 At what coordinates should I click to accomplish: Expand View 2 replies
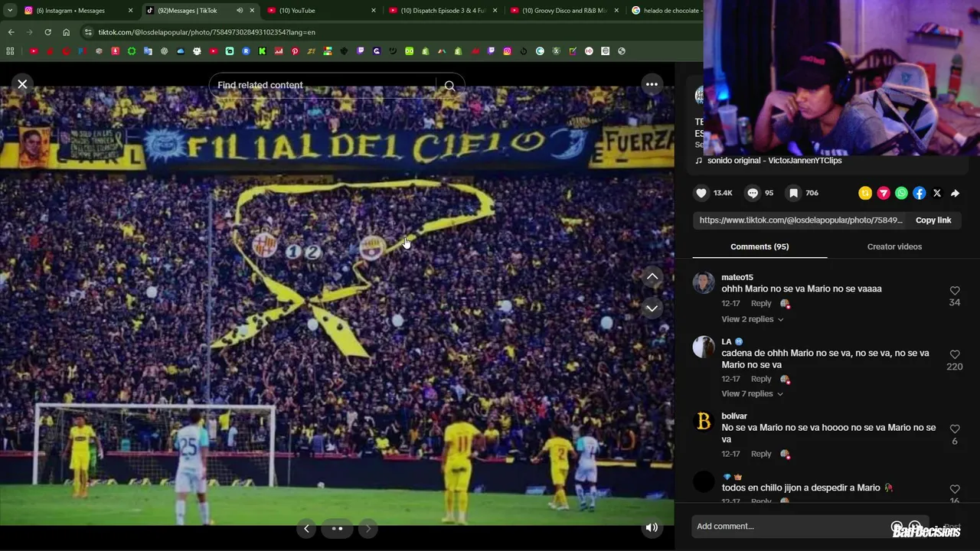click(x=752, y=319)
